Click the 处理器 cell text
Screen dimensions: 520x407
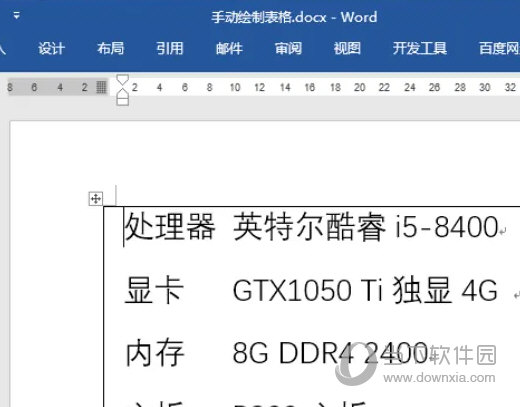pos(170,227)
